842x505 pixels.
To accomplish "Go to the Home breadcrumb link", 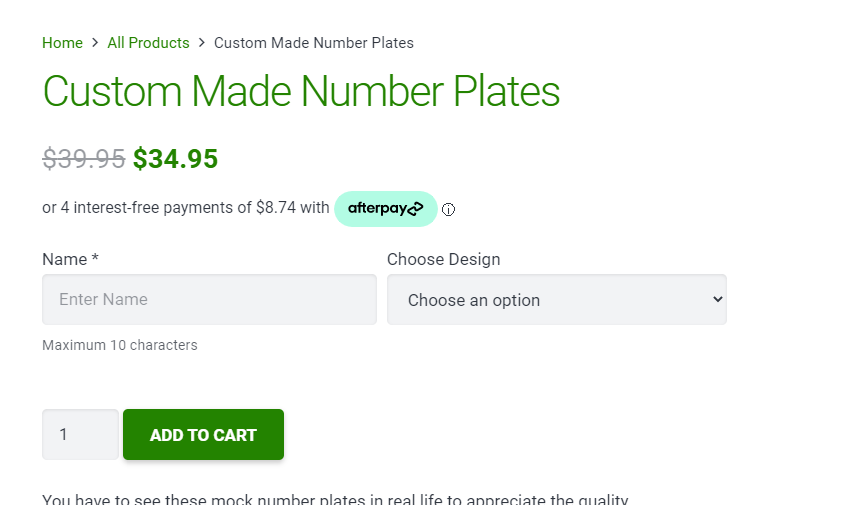I will pyautogui.click(x=62, y=43).
